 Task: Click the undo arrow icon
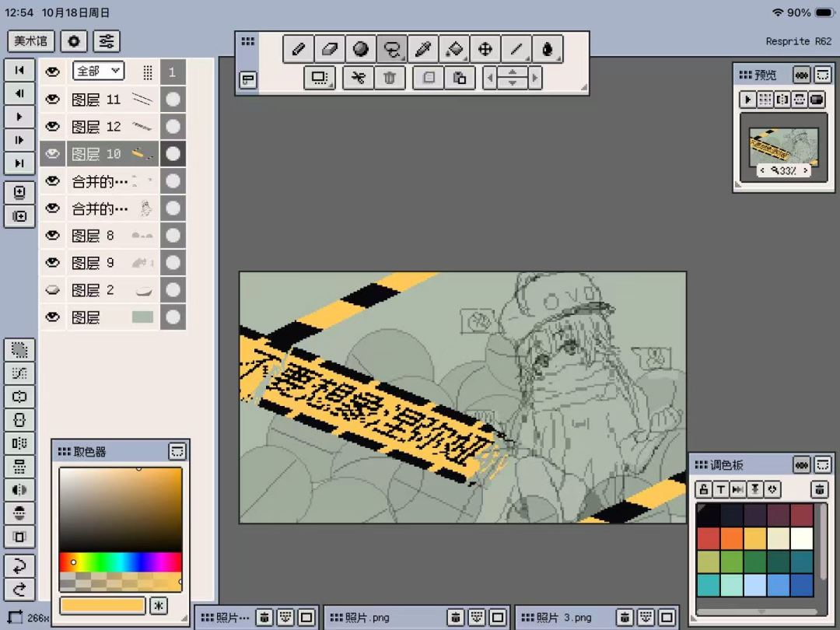tap(19, 565)
